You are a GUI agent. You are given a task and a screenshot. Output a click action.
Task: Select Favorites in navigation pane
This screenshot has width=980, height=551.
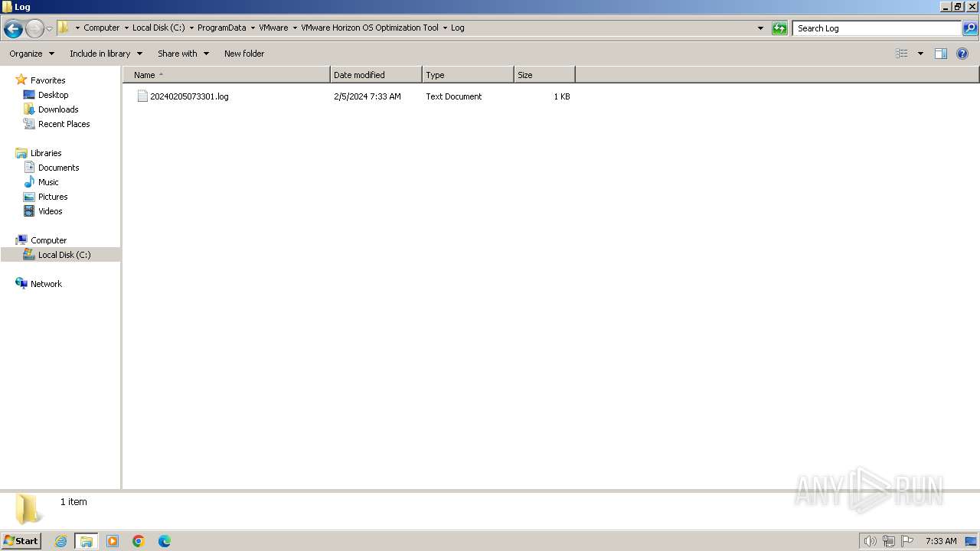[47, 80]
